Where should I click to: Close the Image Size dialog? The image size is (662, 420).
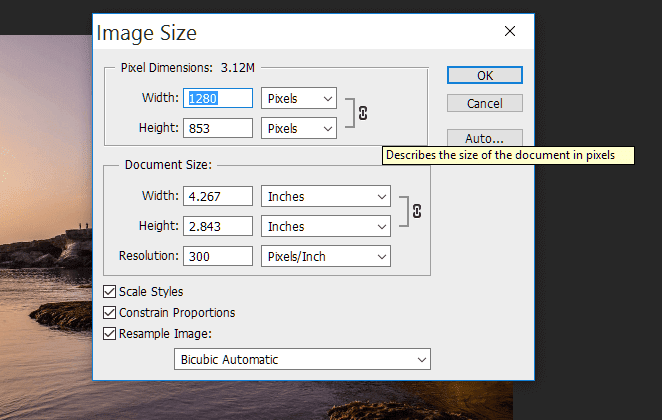510,31
